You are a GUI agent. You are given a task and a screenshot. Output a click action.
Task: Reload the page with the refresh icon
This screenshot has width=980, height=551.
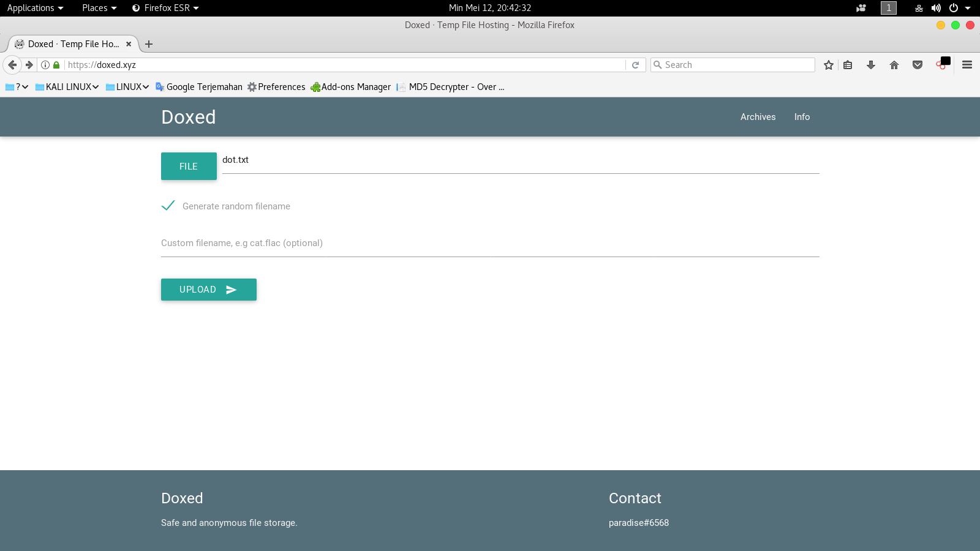pyautogui.click(x=636, y=65)
